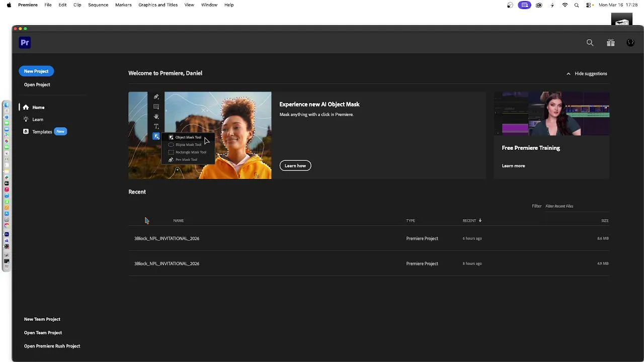Screen dimensions: 644x362
Task: Sort recent files by SIZE column
Action: pos(605,220)
